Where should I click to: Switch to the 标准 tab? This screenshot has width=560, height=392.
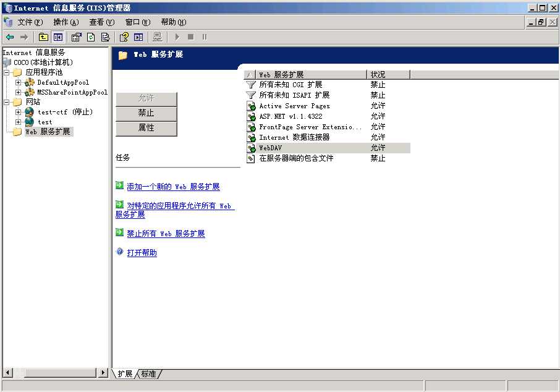pyautogui.click(x=148, y=374)
